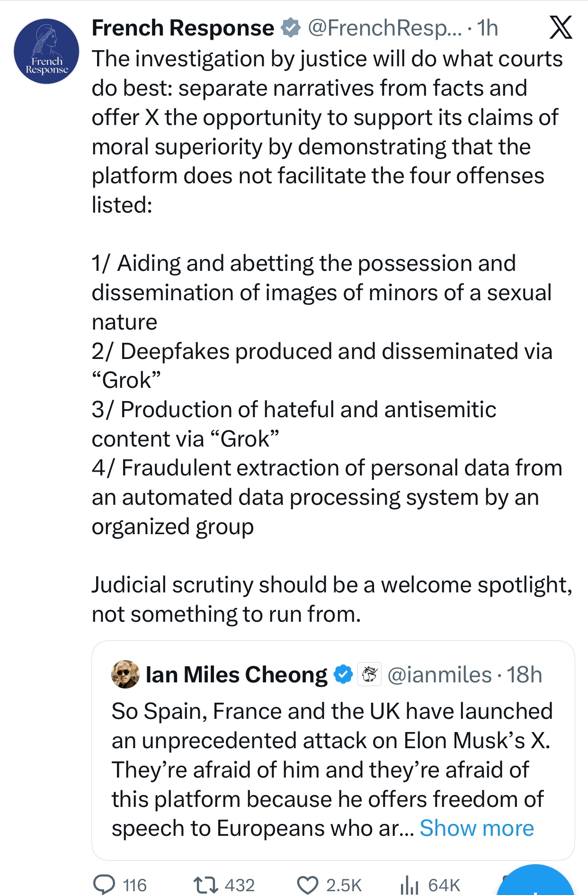588x895 pixels.
Task: Like the post with heart icon
Action: [x=308, y=884]
